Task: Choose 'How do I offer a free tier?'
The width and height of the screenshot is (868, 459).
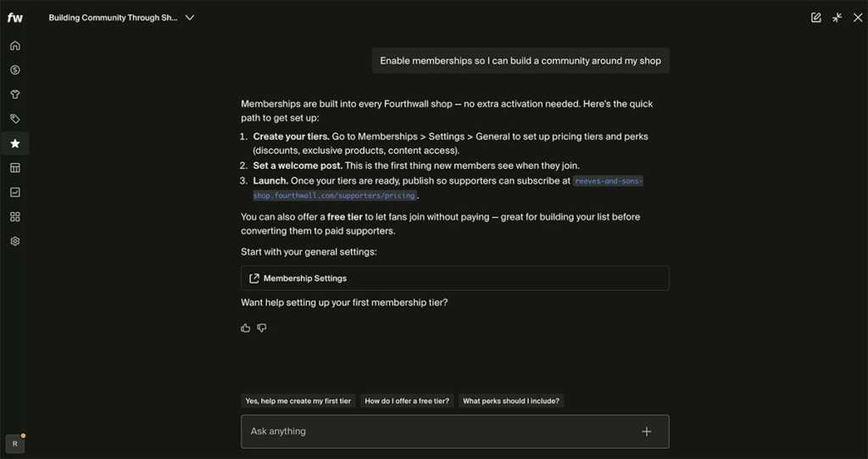Action: coord(407,400)
